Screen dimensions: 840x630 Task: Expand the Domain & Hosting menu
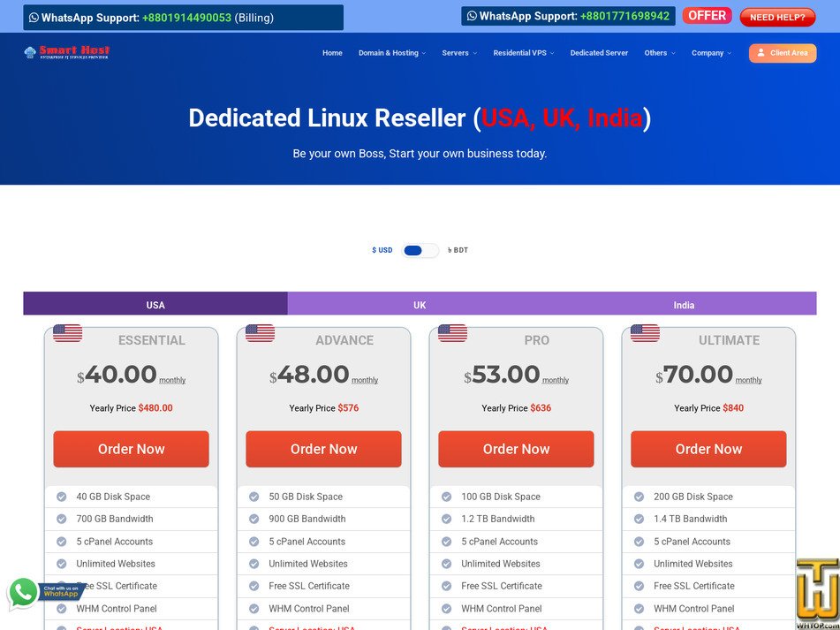coord(392,53)
